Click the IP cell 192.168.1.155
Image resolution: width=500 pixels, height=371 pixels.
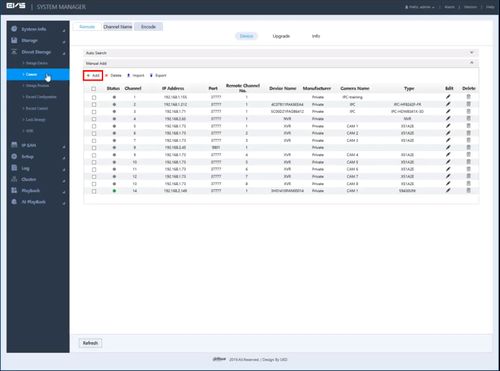coord(175,97)
